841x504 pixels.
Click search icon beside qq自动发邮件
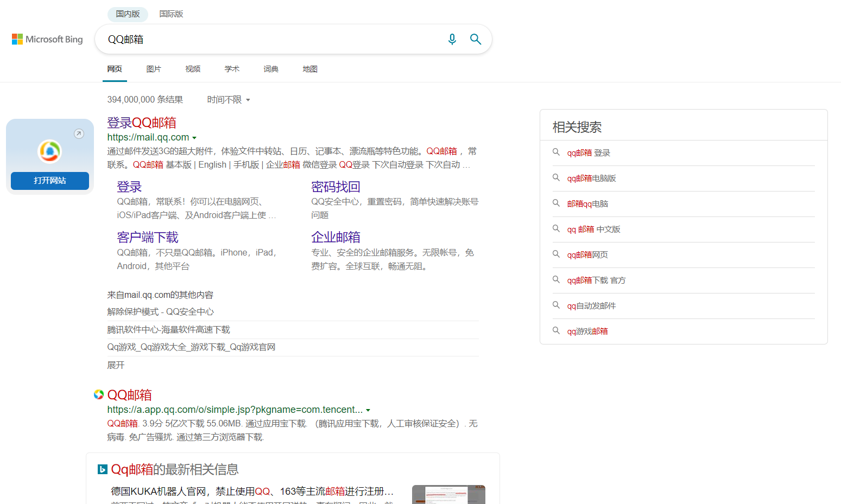tap(556, 305)
